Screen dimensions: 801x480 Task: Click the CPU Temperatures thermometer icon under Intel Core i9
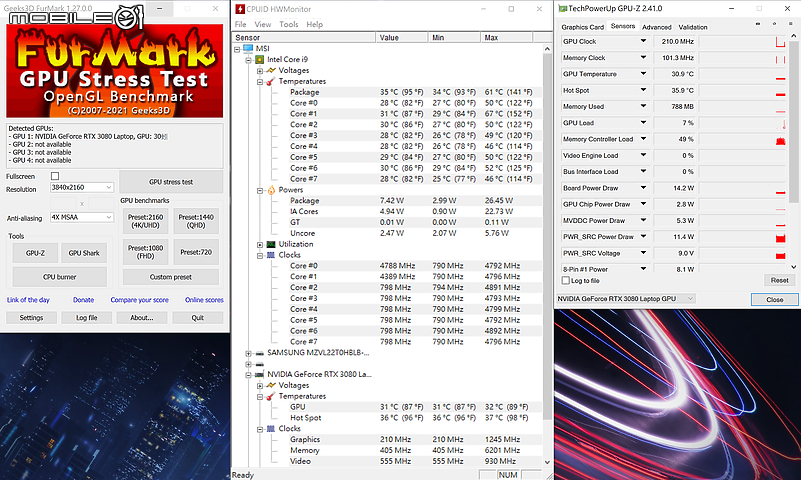coord(271,82)
